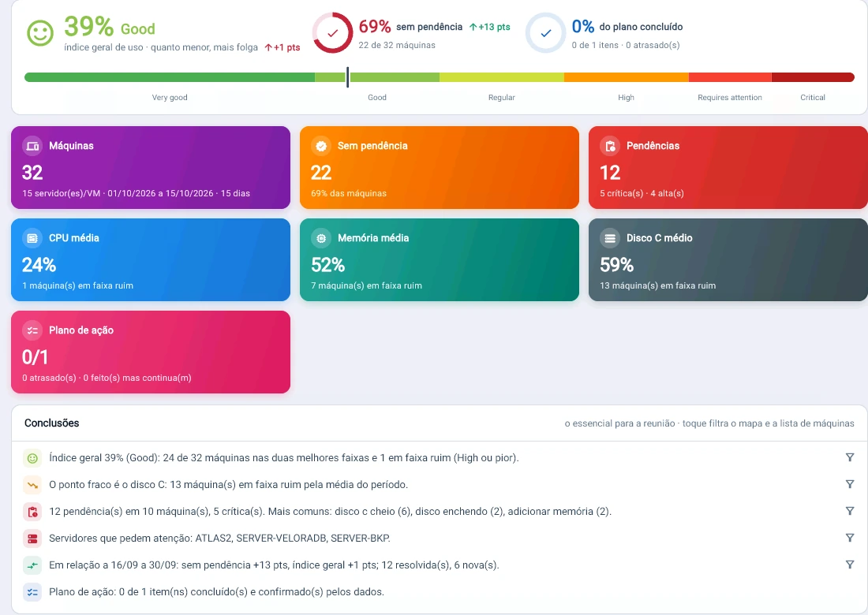Click the '0 de 1 itens · 0 atrasado(s)' text
Viewport: 868px width, 615px height.
point(626,46)
